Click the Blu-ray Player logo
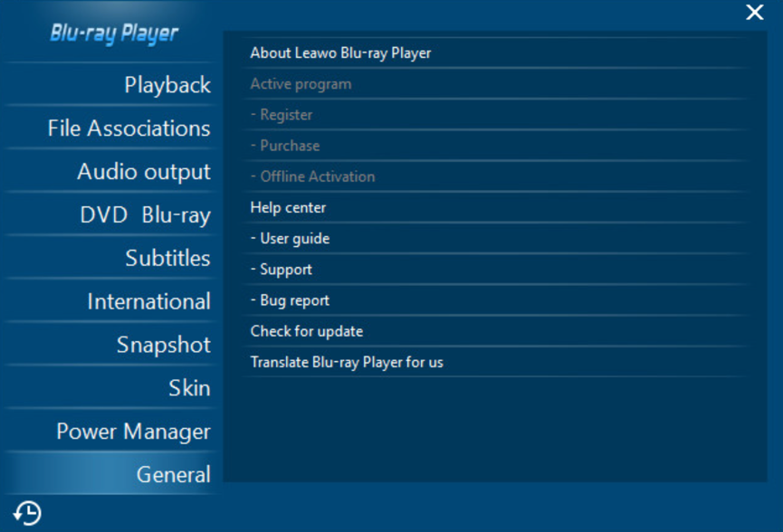This screenshot has height=532, width=783. [114, 33]
